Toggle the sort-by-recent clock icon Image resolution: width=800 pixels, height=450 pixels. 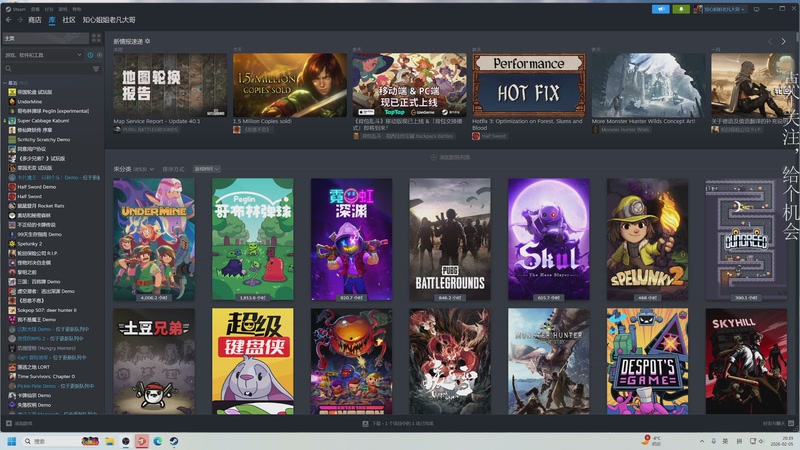coord(90,55)
